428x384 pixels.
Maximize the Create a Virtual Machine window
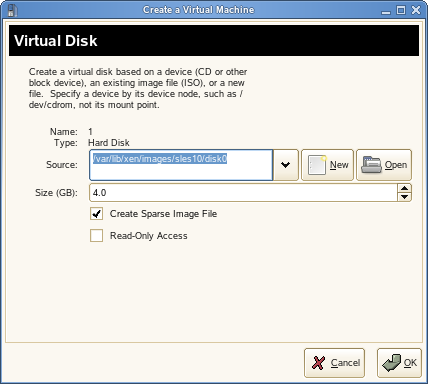(x=401, y=10)
